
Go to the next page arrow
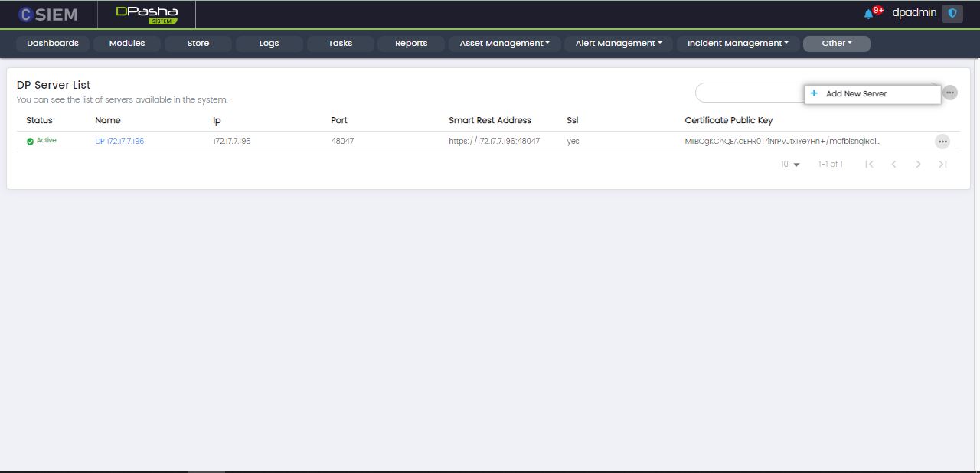pyautogui.click(x=918, y=165)
